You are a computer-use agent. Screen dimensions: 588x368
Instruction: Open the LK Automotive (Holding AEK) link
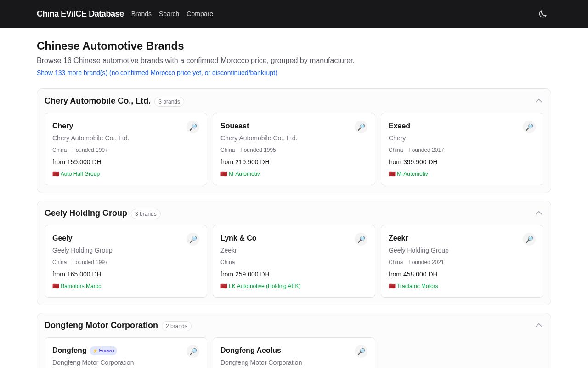(x=260, y=286)
